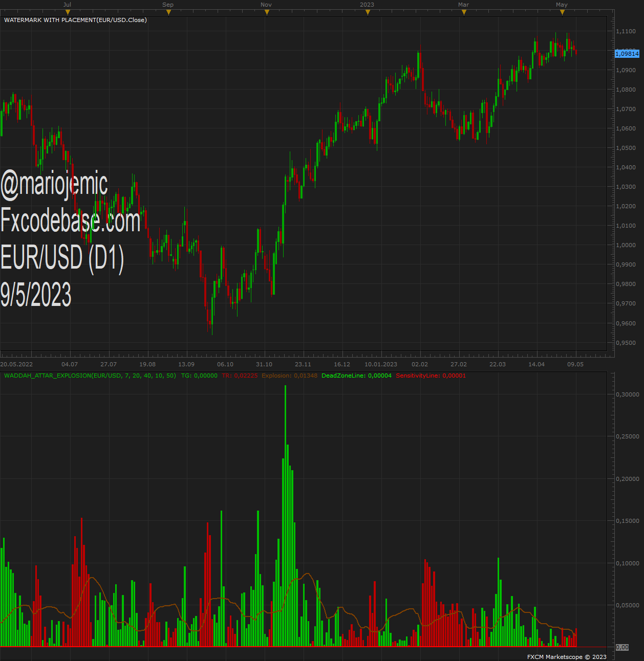Click the 31.10 date axis label
The height and width of the screenshot is (661, 644).
pos(264,364)
